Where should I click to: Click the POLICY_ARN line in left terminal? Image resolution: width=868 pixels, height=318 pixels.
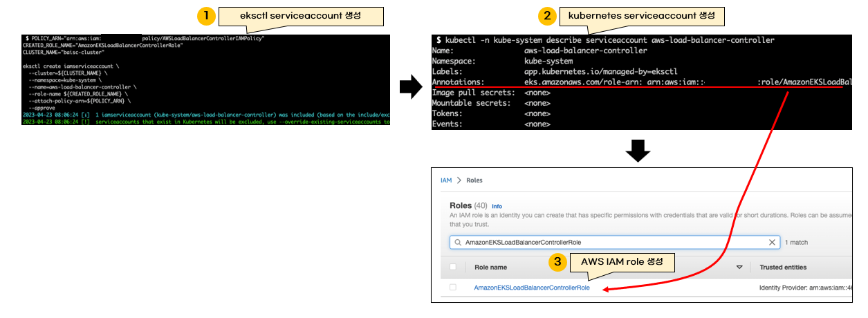[x=144, y=38]
